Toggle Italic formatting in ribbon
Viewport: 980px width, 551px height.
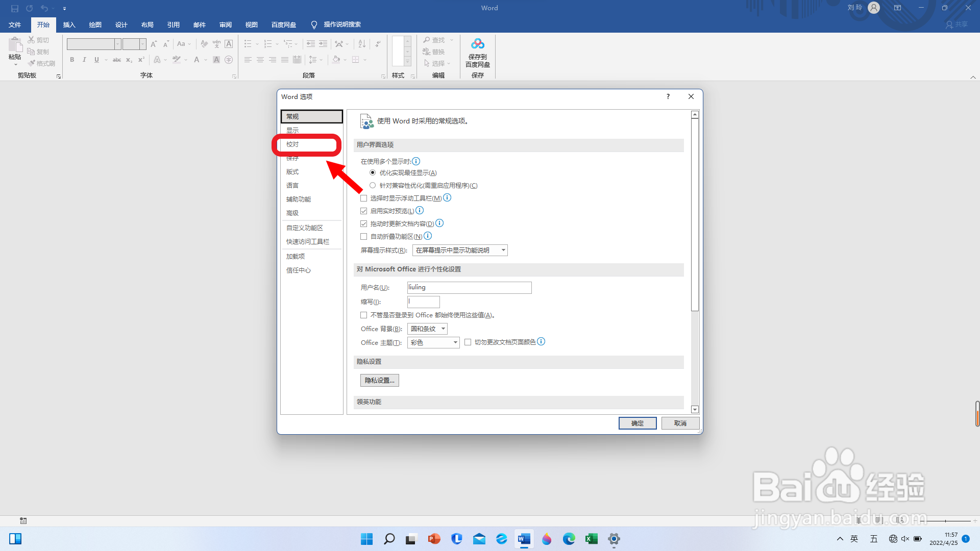point(84,60)
